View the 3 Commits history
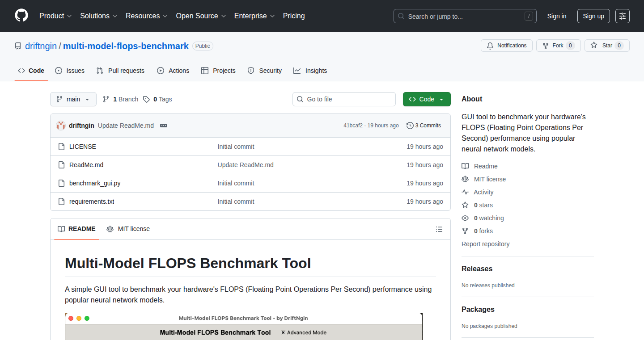Image resolution: width=644 pixels, height=340 pixels. click(x=424, y=126)
